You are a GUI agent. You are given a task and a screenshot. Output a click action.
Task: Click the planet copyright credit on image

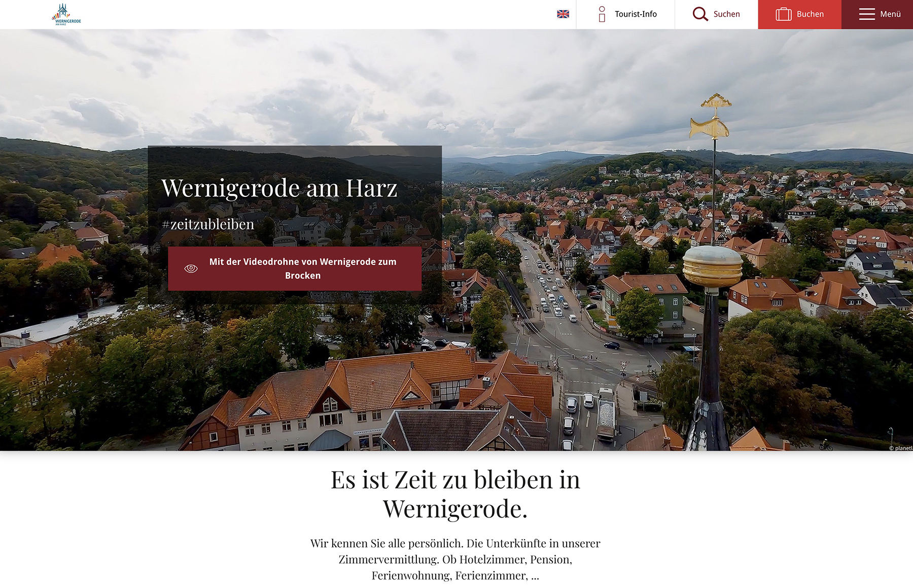tap(900, 448)
